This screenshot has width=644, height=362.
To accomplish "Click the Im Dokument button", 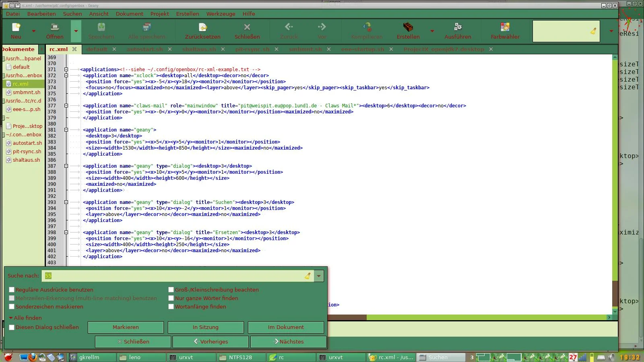I will (x=286, y=327).
